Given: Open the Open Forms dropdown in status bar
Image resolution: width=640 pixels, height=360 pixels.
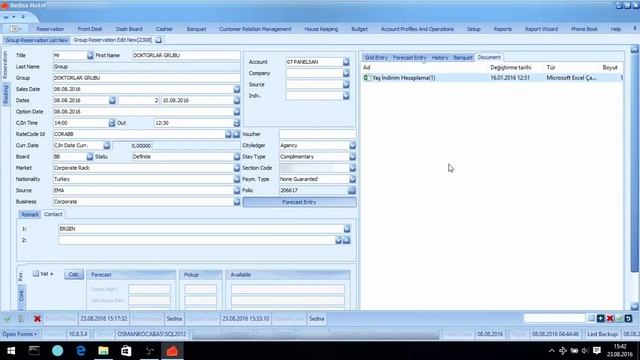Looking at the screenshot, I should pos(19,334).
